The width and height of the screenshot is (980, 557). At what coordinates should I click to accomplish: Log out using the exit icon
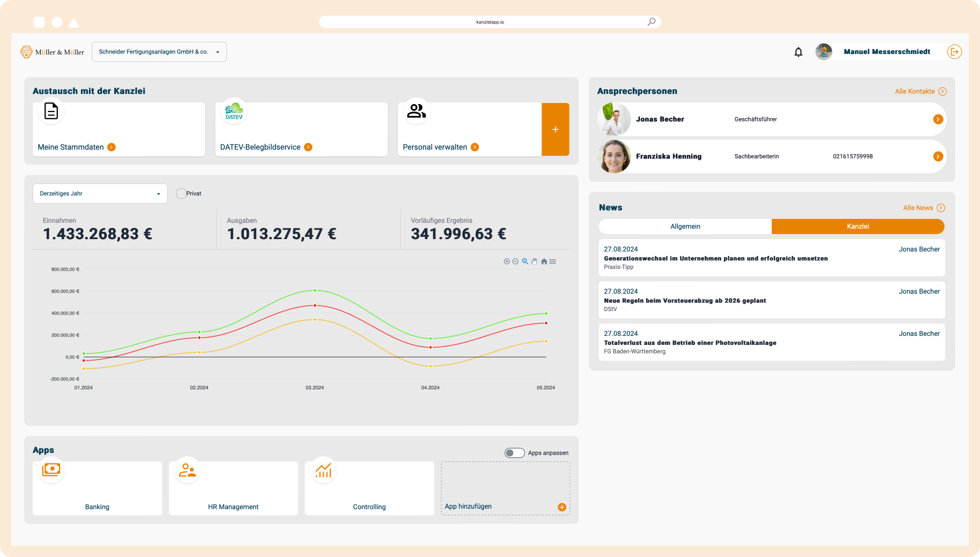[x=955, y=51]
